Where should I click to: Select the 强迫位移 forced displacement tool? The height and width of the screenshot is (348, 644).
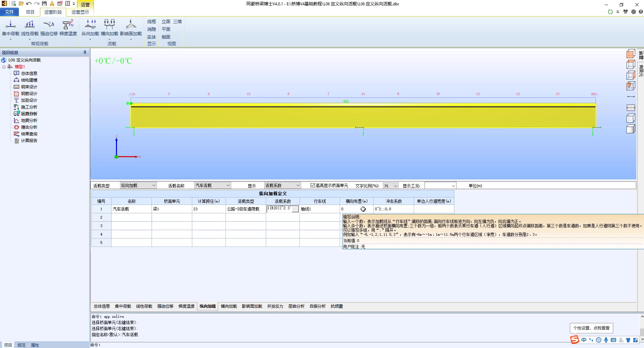pyautogui.click(x=49, y=28)
